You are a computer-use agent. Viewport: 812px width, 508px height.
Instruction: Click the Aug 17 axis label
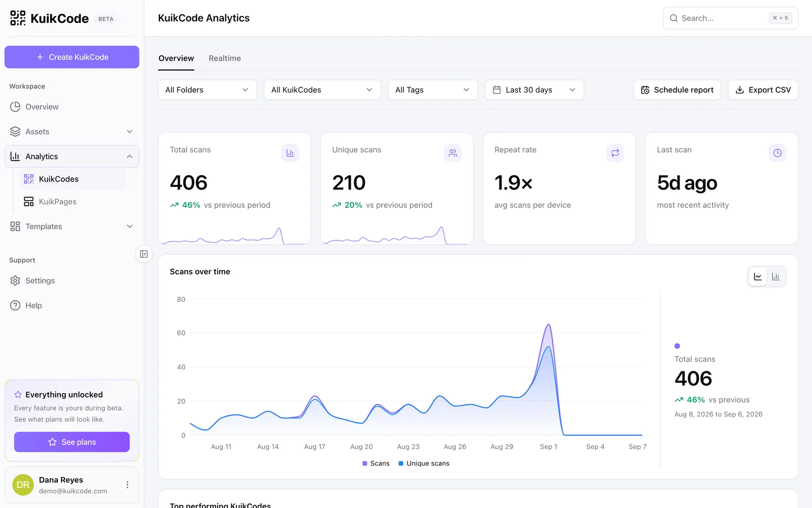click(315, 447)
